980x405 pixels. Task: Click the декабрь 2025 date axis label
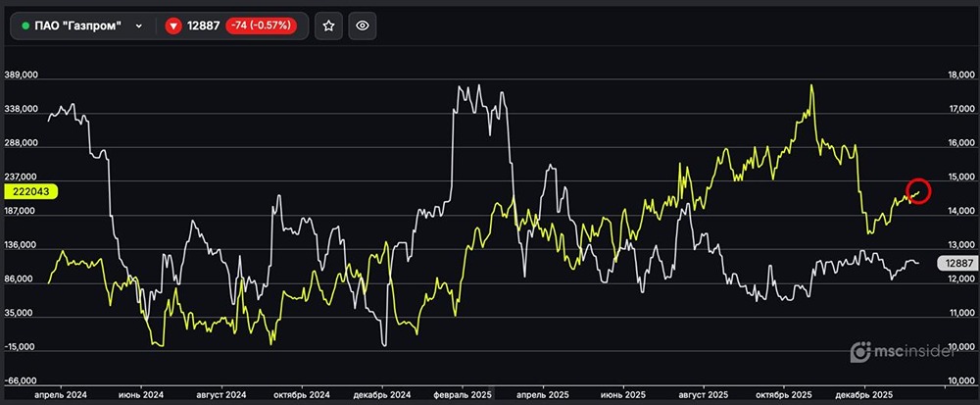[864, 393]
